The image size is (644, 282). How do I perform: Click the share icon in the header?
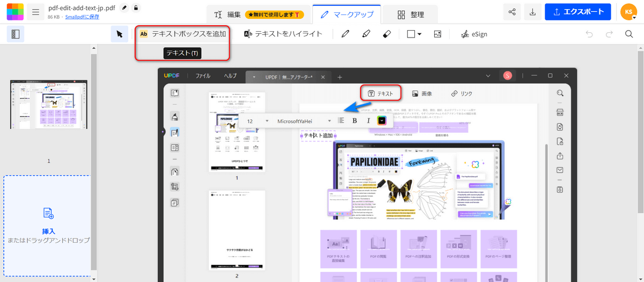513,12
